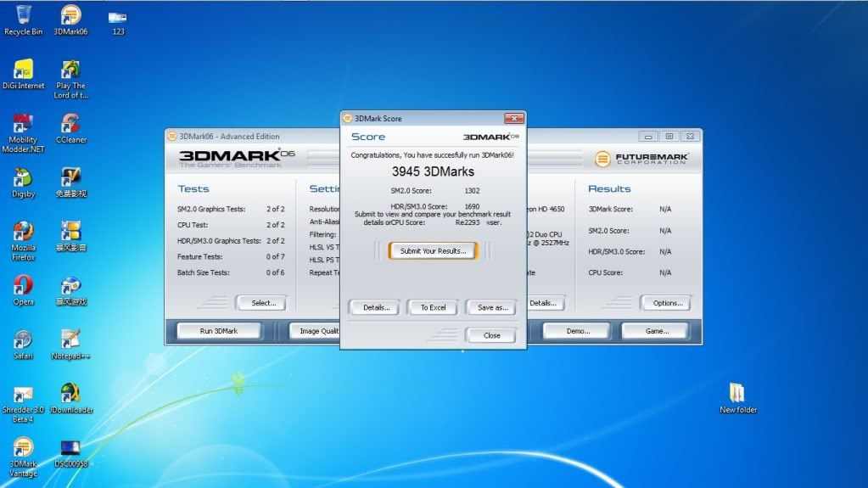The width and height of the screenshot is (868, 488).
Task: Click the Save as button
Action: point(491,307)
